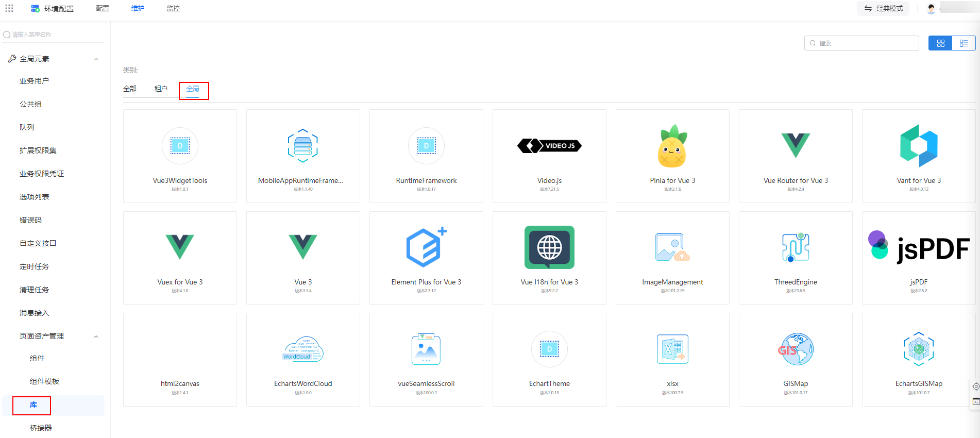
Task: Open the 监控 top tab
Action: pos(173,8)
